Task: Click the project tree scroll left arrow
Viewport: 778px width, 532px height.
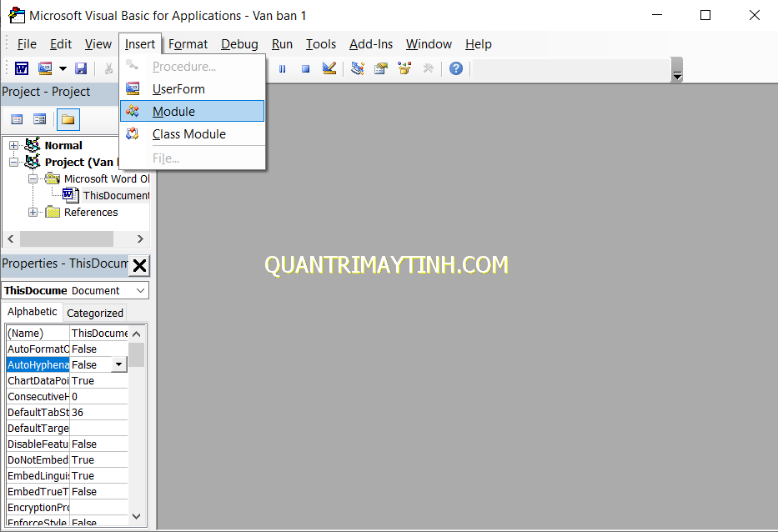Action: (11, 238)
